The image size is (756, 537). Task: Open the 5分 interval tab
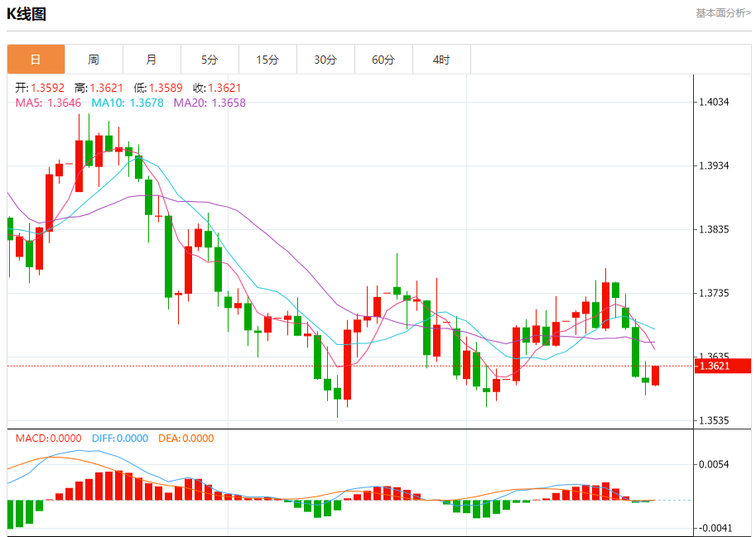(x=209, y=60)
